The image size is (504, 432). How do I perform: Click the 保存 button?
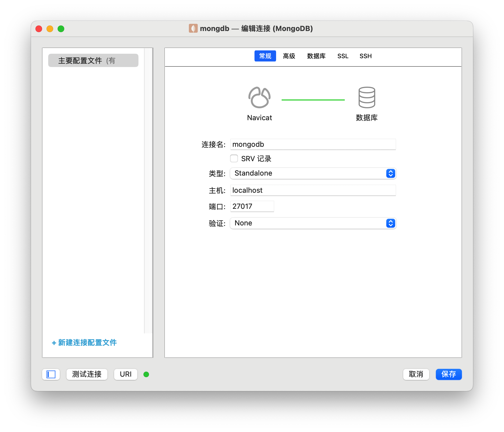[449, 374]
